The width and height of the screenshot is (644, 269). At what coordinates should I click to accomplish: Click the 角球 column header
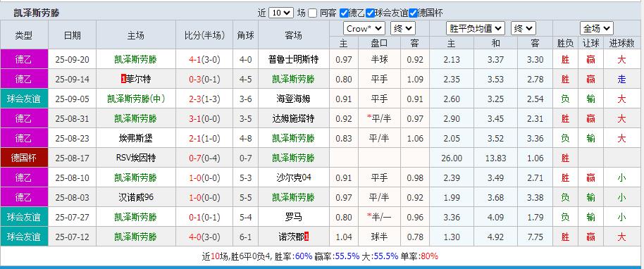[246, 35]
